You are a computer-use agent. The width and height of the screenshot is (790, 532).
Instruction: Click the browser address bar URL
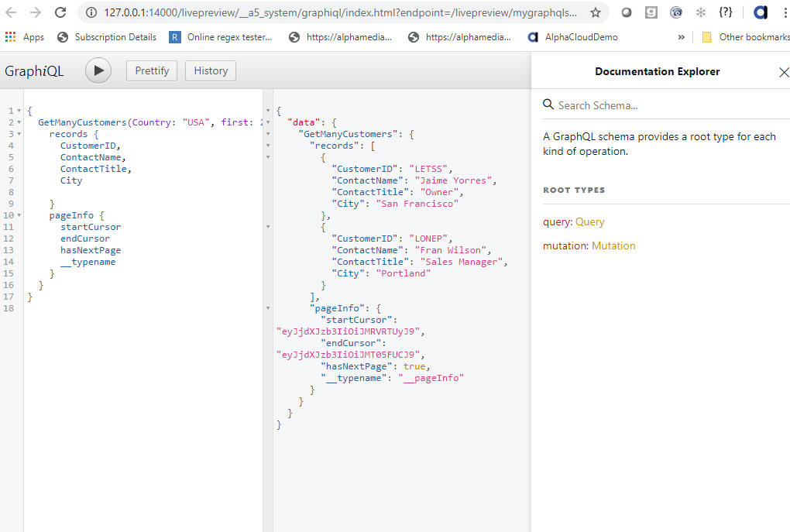pyautogui.click(x=340, y=12)
